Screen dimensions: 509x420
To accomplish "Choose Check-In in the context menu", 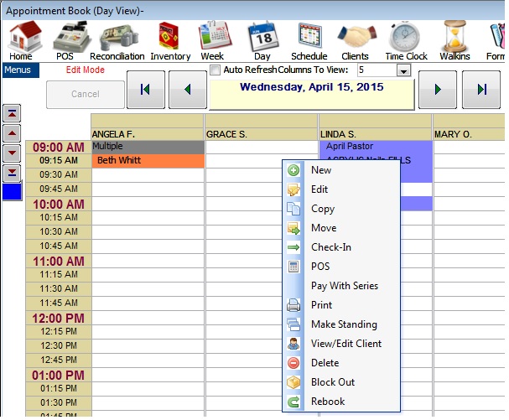I will pyautogui.click(x=341, y=247).
